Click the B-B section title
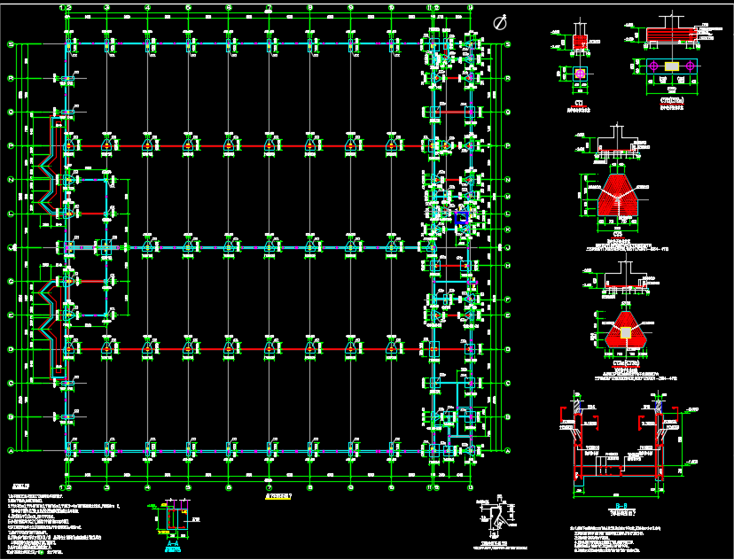Screen dimensions: 734x560 [x=621, y=506]
